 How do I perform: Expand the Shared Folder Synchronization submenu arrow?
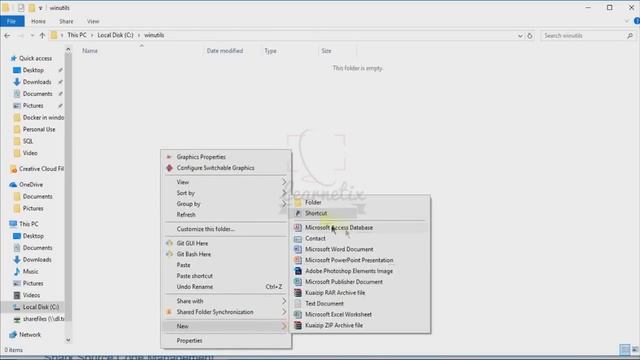284,312
